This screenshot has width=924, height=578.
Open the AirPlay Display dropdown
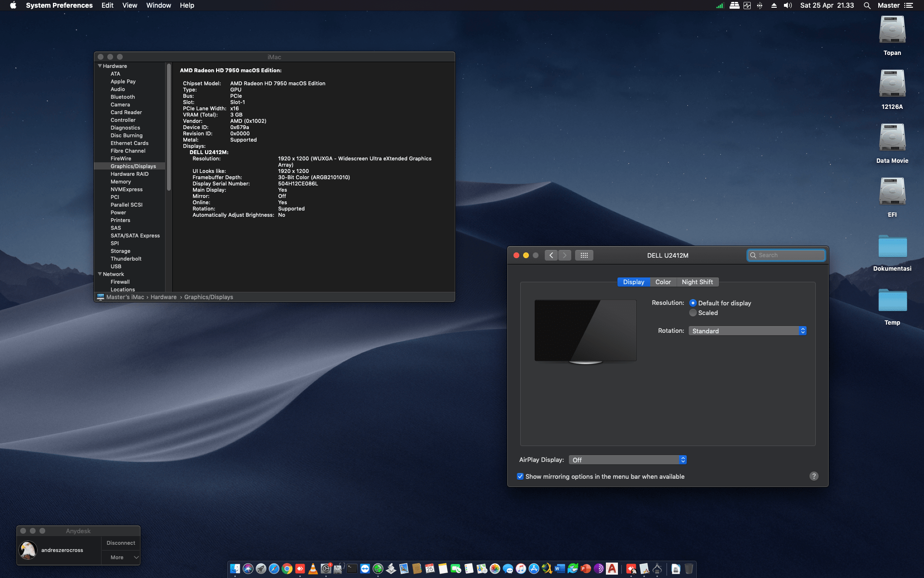[x=628, y=460]
